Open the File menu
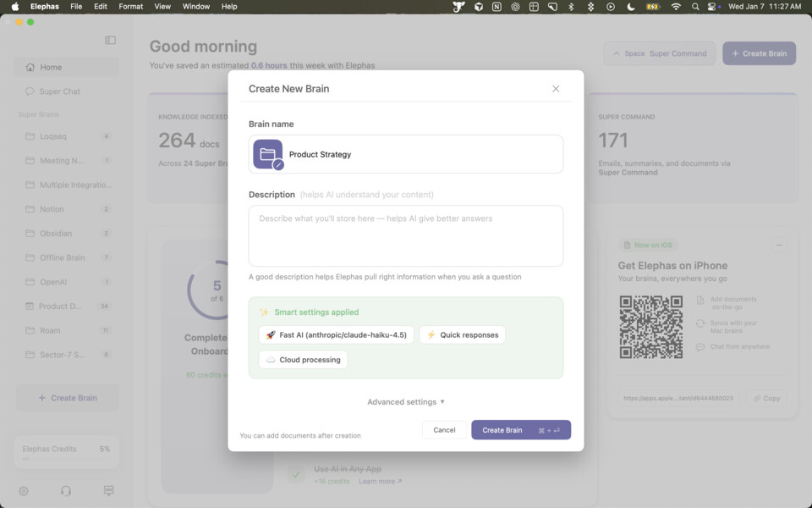This screenshot has height=508, width=812. tap(76, 7)
